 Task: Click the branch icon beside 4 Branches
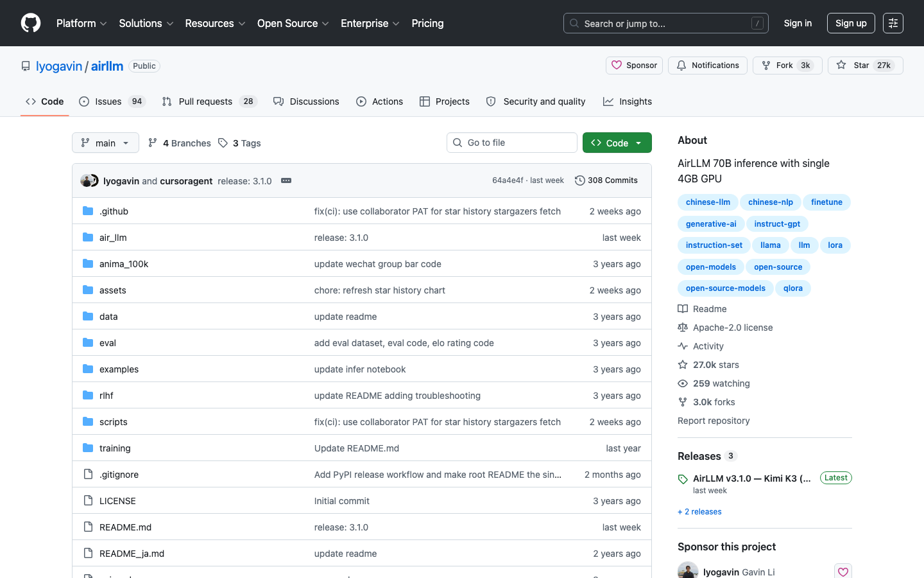(x=153, y=143)
